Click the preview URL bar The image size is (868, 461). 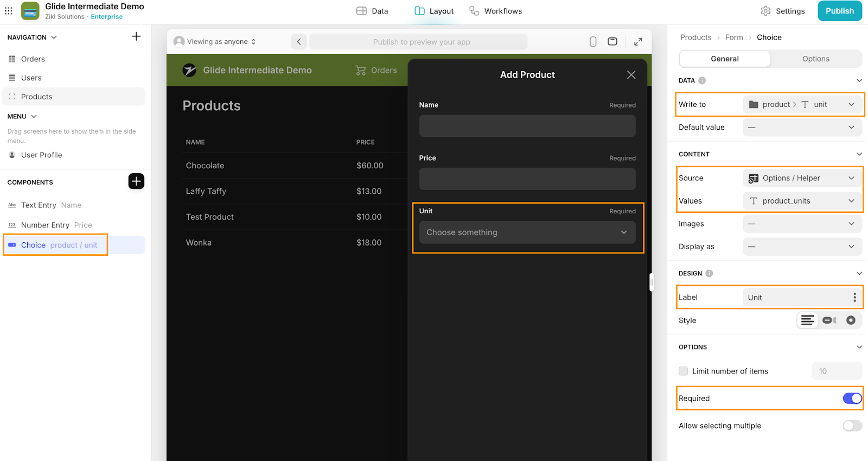coord(418,42)
